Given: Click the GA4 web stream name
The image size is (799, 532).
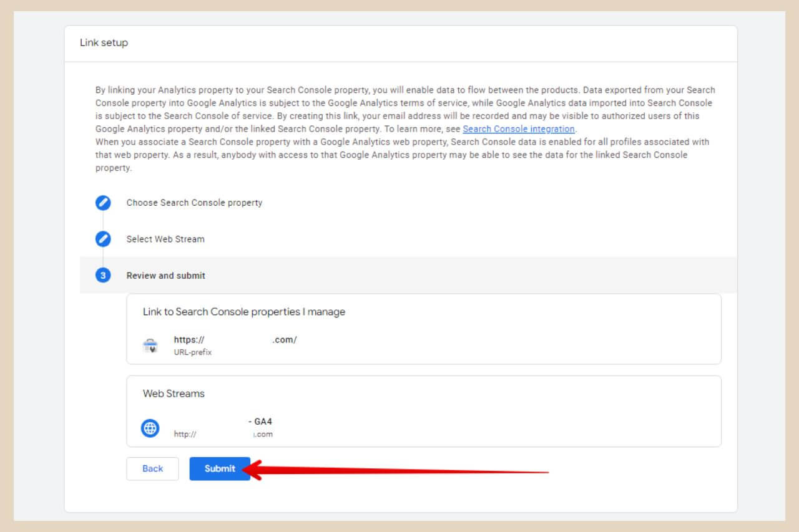Looking at the screenshot, I should pos(260,422).
